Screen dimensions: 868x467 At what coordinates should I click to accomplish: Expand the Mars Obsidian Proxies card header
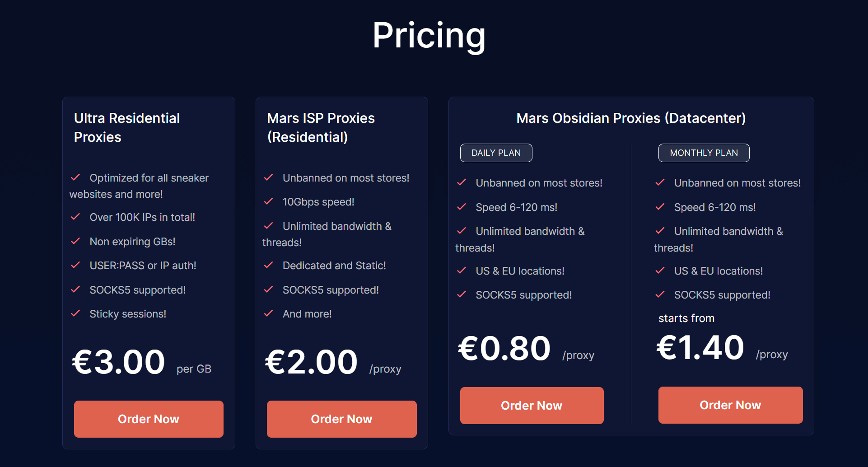pos(631,118)
